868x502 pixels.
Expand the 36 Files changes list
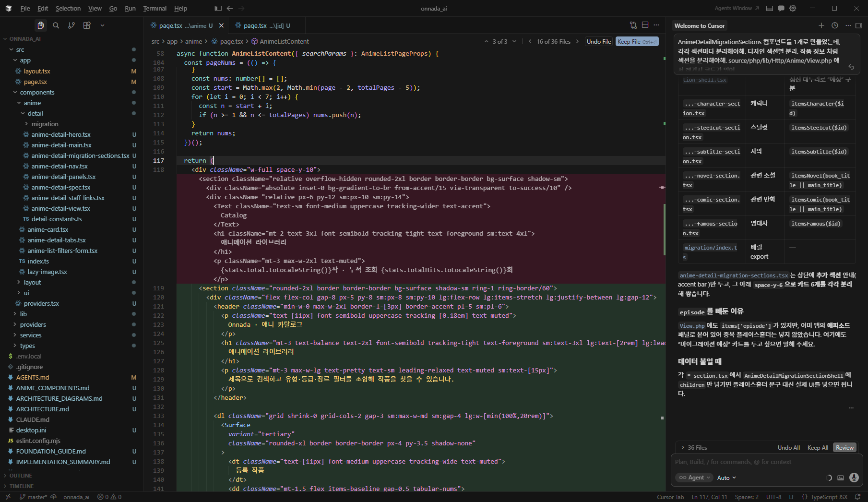(694, 447)
